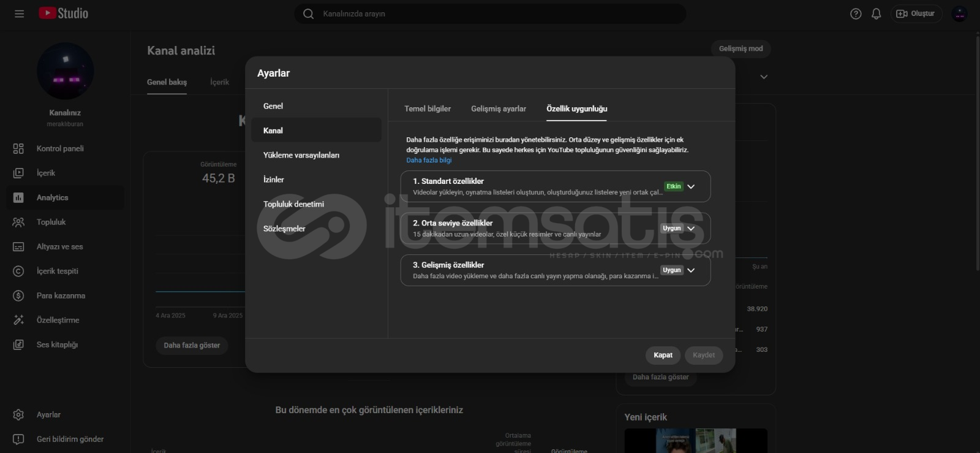The image size is (980, 453).
Task: Expand the Gelişmiş özellikler section
Action: click(691, 270)
